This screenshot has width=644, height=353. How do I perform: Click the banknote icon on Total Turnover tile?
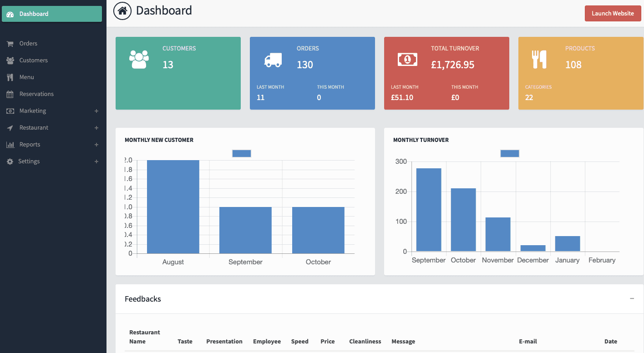coord(406,60)
